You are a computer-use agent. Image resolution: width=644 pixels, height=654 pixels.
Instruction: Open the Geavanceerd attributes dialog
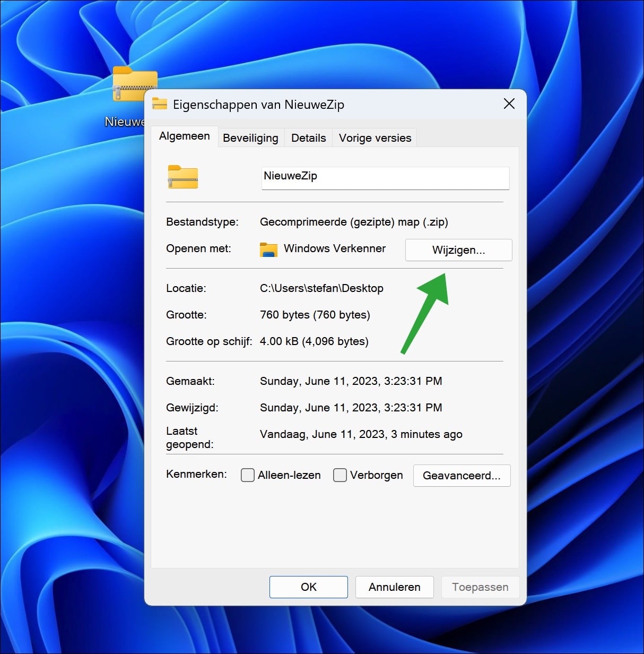[x=462, y=476]
